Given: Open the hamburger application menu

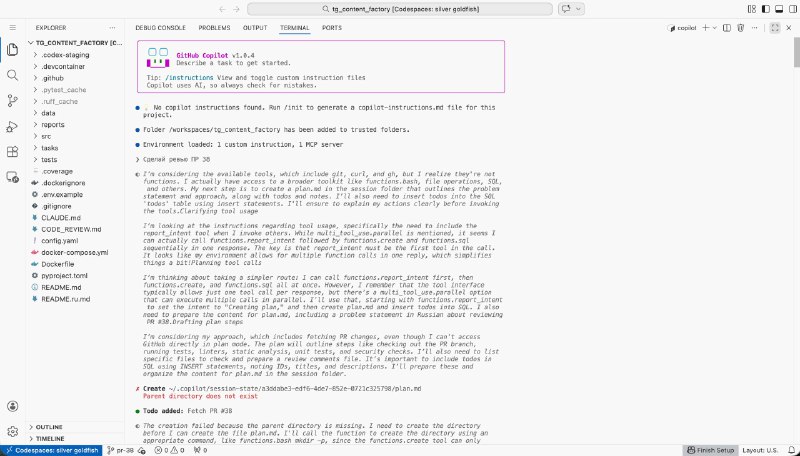Looking at the screenshot, I should (13, 28).
